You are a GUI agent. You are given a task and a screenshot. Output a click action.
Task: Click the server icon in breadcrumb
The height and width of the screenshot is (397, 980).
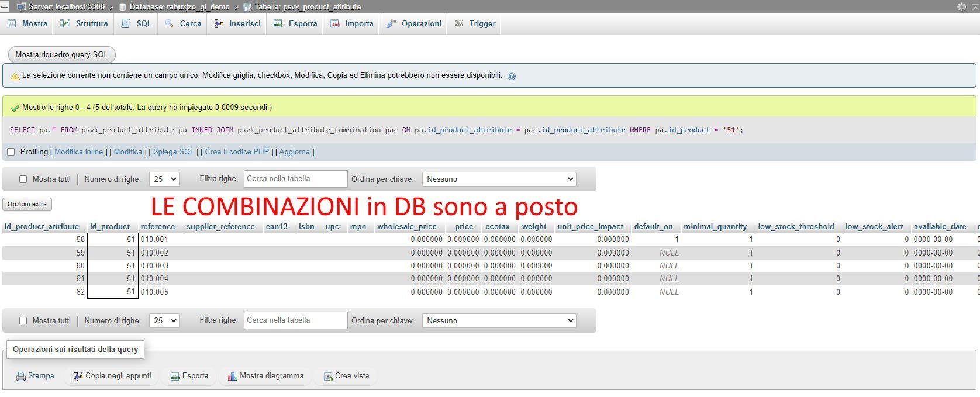coord(22,7)
